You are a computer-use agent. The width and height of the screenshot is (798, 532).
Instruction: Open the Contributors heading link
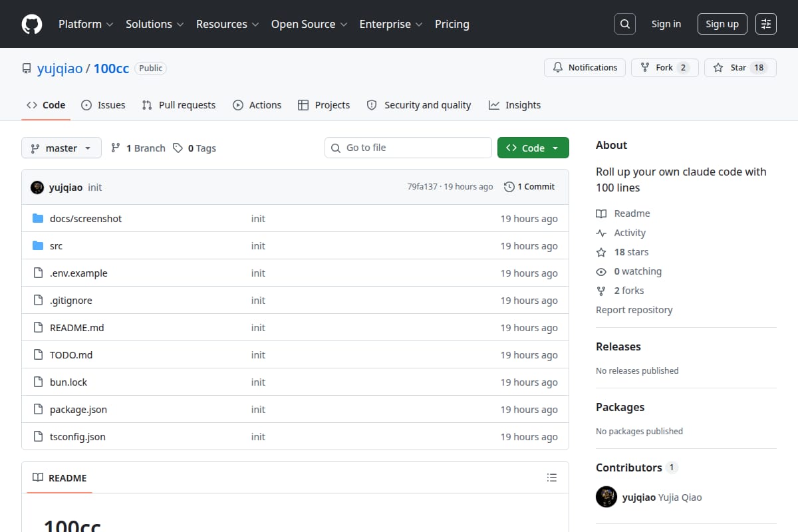(636, 467)
